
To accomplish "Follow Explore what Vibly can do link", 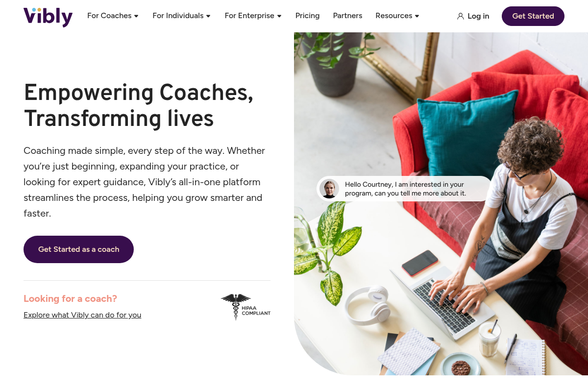I will click(x=82, y=315).
